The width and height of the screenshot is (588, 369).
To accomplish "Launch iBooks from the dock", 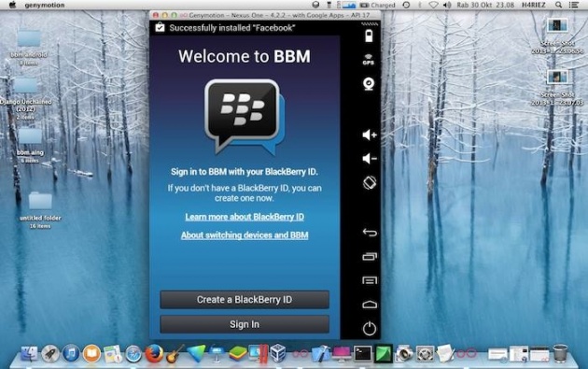I will pos(91,354).
